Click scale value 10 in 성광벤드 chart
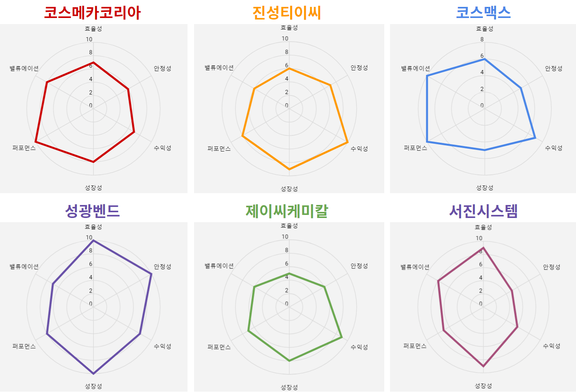This screenshot has height=392, width=576. [89, 237]
